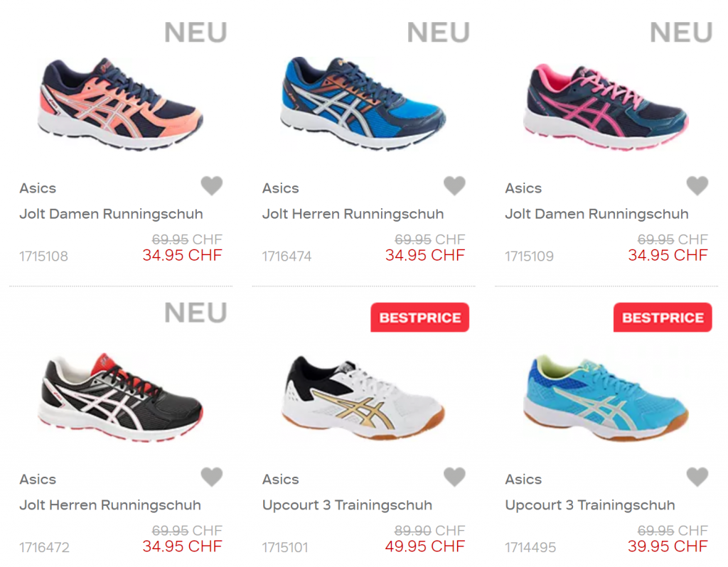The image size is (728, 567).
Task: Open Upcourt 3 Trainingschuh link priced 39.95 CHF
Action: 590,505
